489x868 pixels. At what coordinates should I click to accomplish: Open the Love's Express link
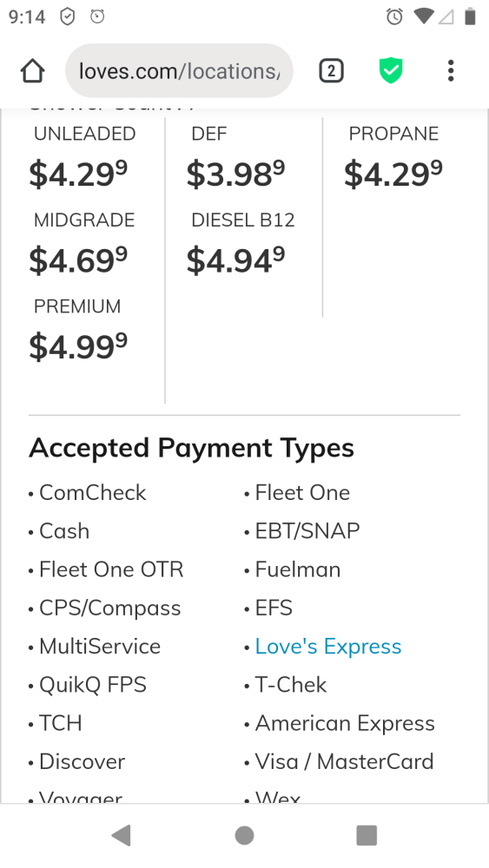pyautogui.click(x=327, y=647)
